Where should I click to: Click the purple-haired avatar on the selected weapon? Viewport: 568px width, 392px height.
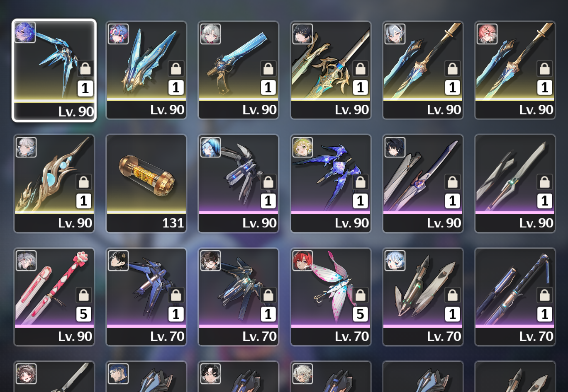coord(25,32)
